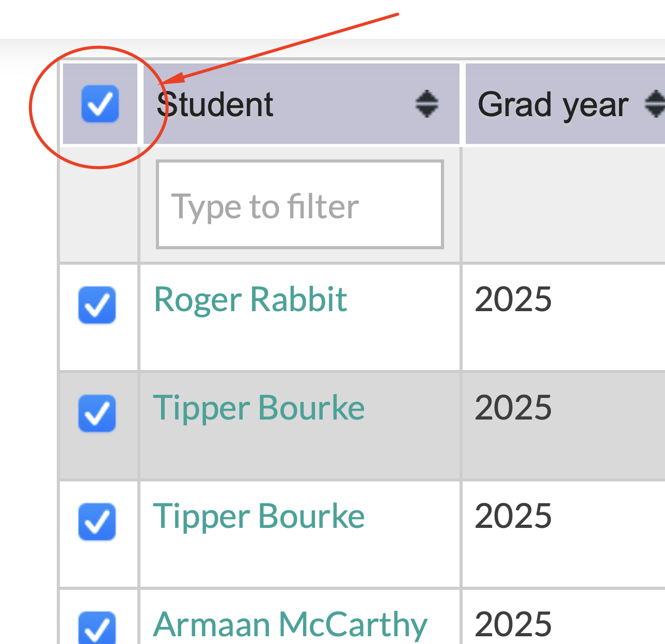Uncheck checkbox in shaded Tipper Bourke row
Image resolution: width=665 pixels, height=644 pixels.
point(97,413)
